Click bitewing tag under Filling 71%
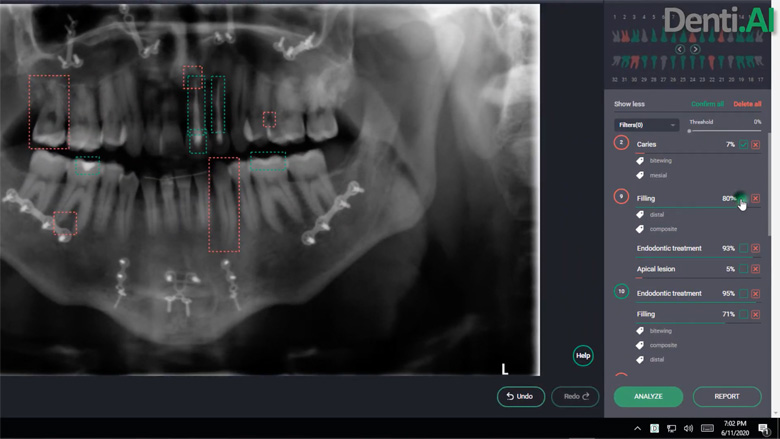 point(661,331)
